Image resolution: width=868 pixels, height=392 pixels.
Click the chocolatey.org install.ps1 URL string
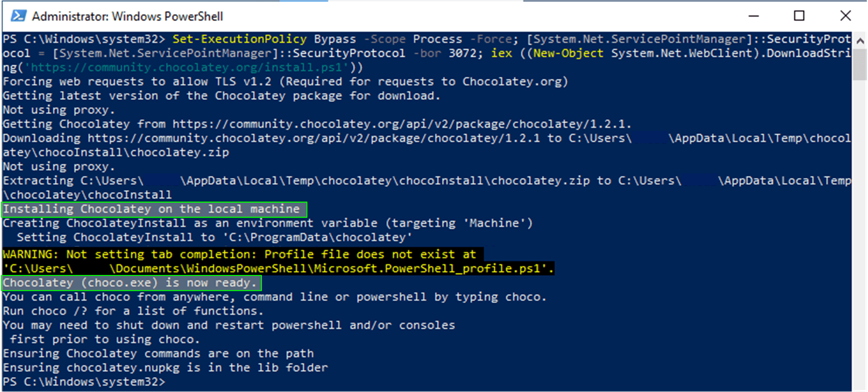187,67
